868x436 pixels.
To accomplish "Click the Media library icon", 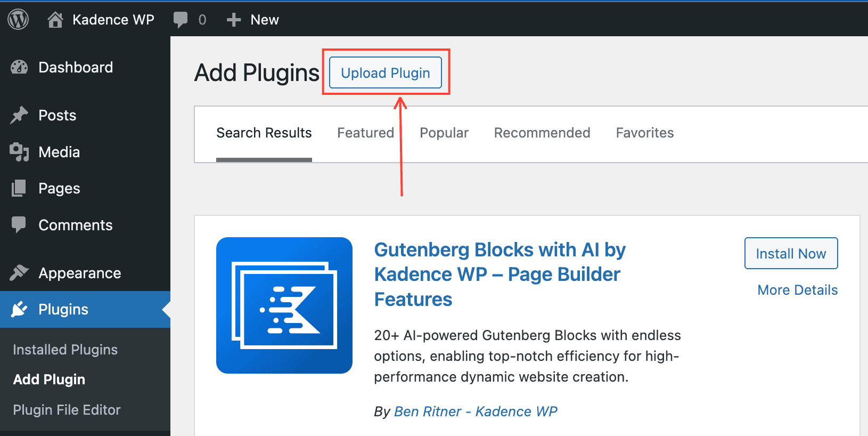I will pos(19,152).
